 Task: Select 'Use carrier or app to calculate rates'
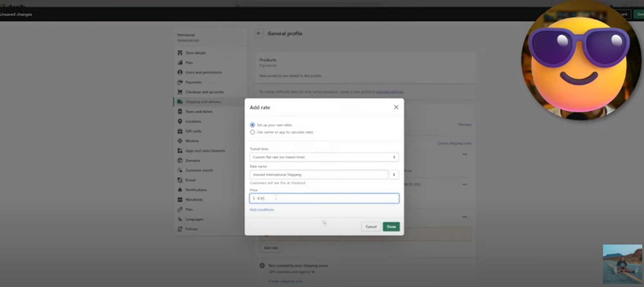[x=252, y=132]
